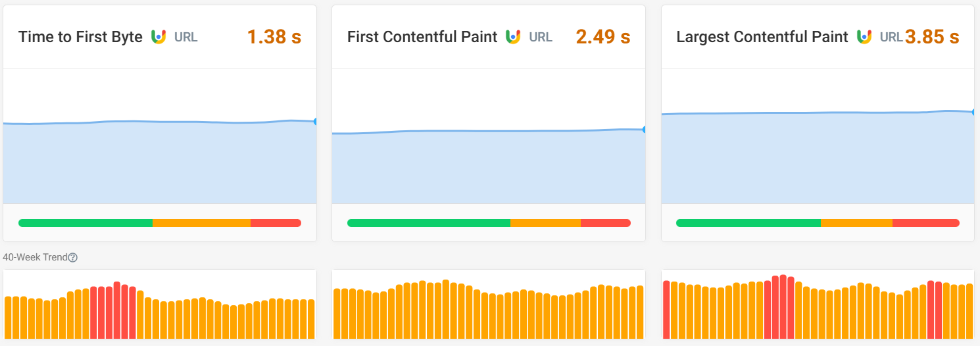Click the 1.38 s TTFB value
This screenshot has height=346, width=980.
(x=274, y=37)
